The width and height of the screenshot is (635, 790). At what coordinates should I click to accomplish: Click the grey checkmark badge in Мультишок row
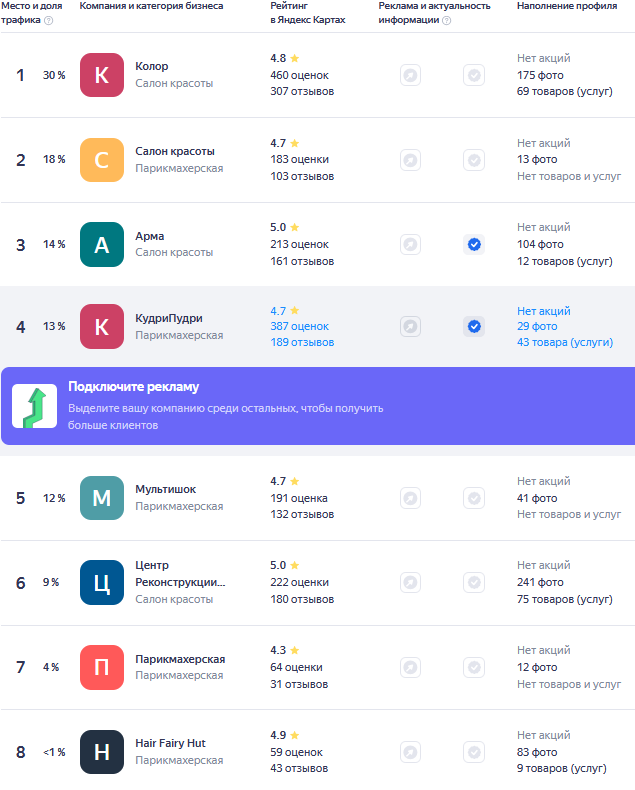(x=474, y=498)
